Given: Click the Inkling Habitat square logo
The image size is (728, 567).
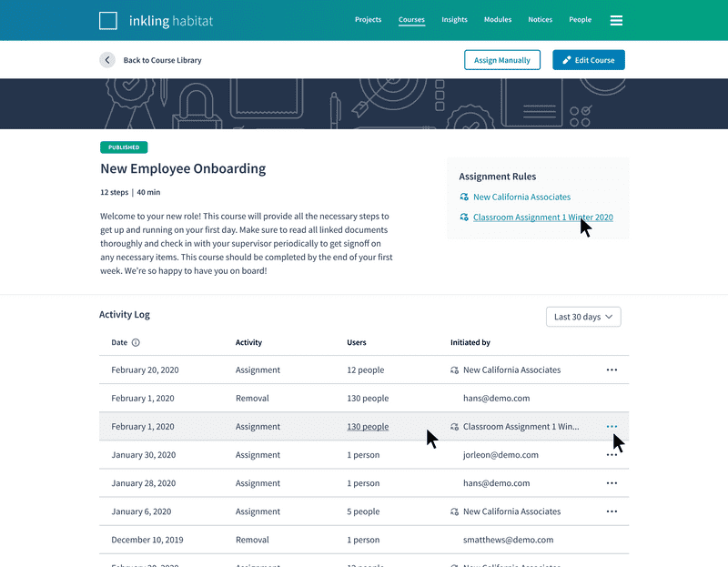Looking at the screenshot, I should 108,21.
